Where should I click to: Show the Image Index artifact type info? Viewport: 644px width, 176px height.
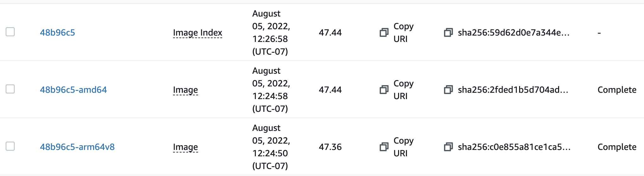tap(197, 33)
